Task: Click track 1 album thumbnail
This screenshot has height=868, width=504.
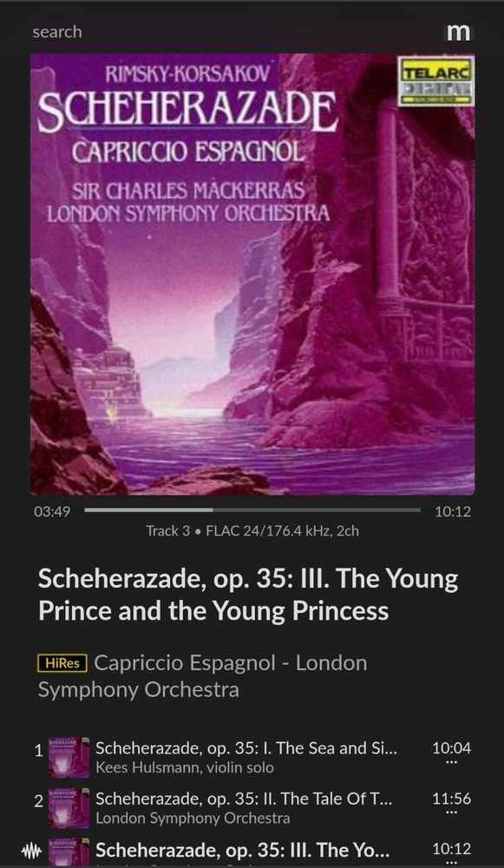Action: (69, 757)
